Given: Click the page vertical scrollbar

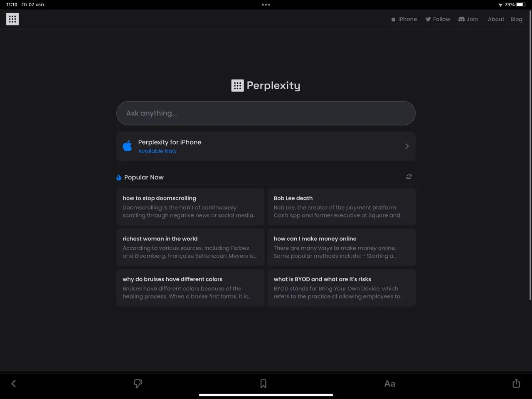Looking at the screenshot, I should coord(530,156).
